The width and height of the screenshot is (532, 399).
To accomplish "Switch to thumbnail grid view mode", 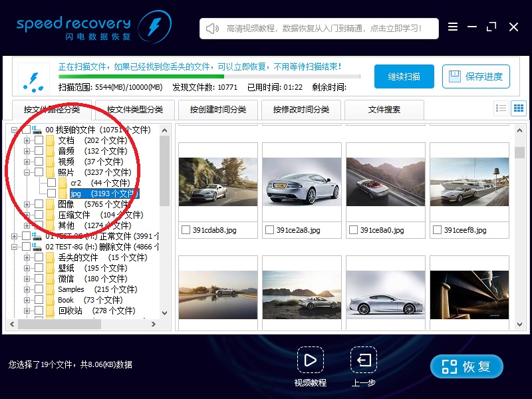I will pyautogui.click(x=518, y=108).
